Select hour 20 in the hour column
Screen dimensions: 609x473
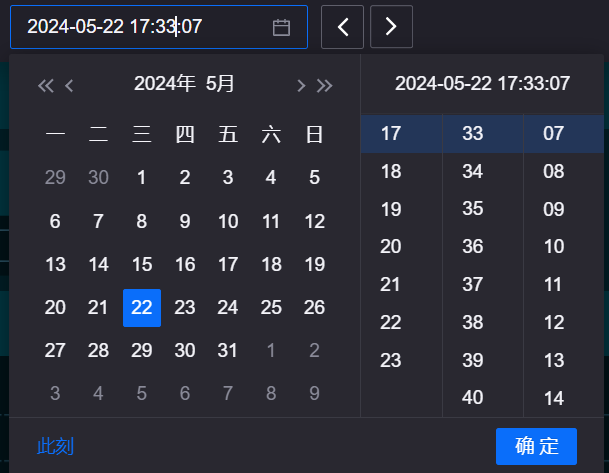391,246
